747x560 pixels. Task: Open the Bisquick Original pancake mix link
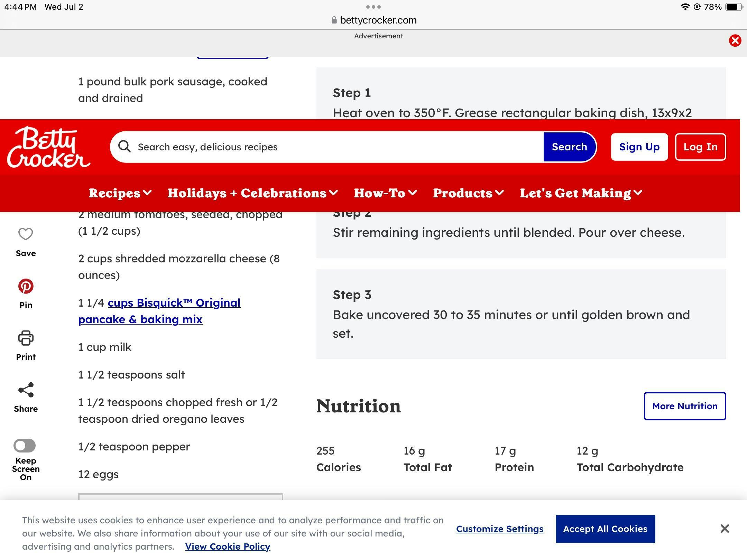(x=159, y=311)
